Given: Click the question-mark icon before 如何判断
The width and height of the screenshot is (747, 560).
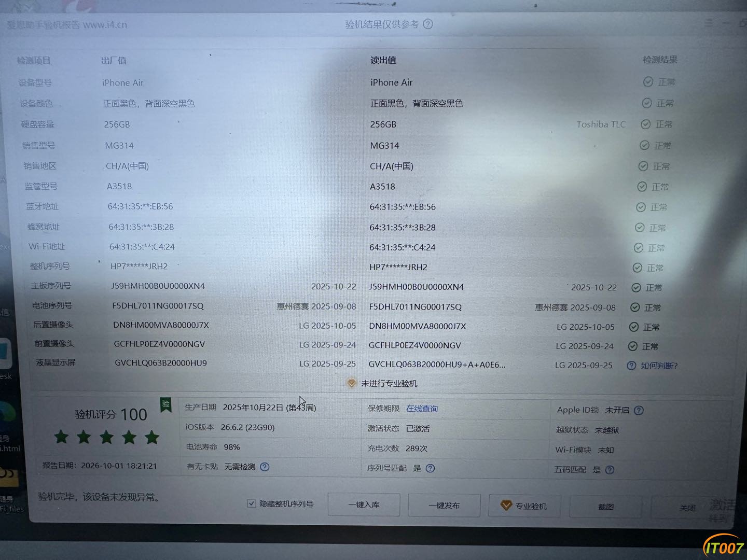Looking at the screenshot, I should coord(631,366).
